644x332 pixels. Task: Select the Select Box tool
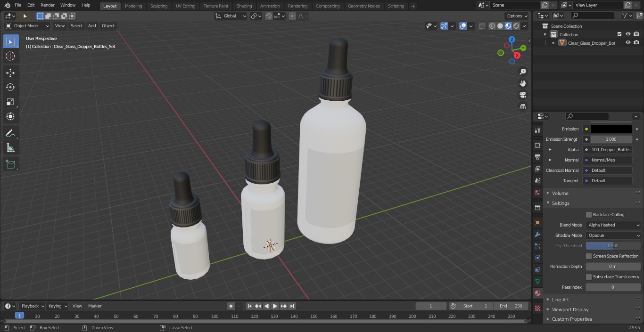10,41
